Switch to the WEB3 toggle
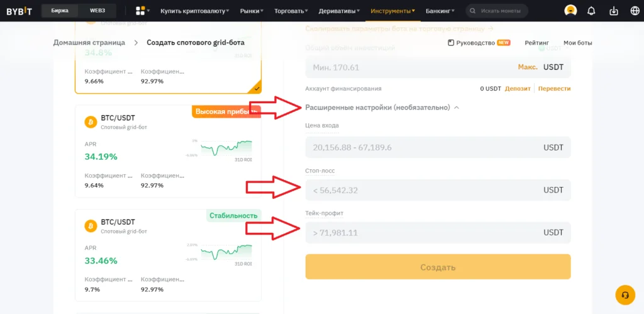Image resolution: width=644 pixels, height=314 pixels. (x=97, y=11)
